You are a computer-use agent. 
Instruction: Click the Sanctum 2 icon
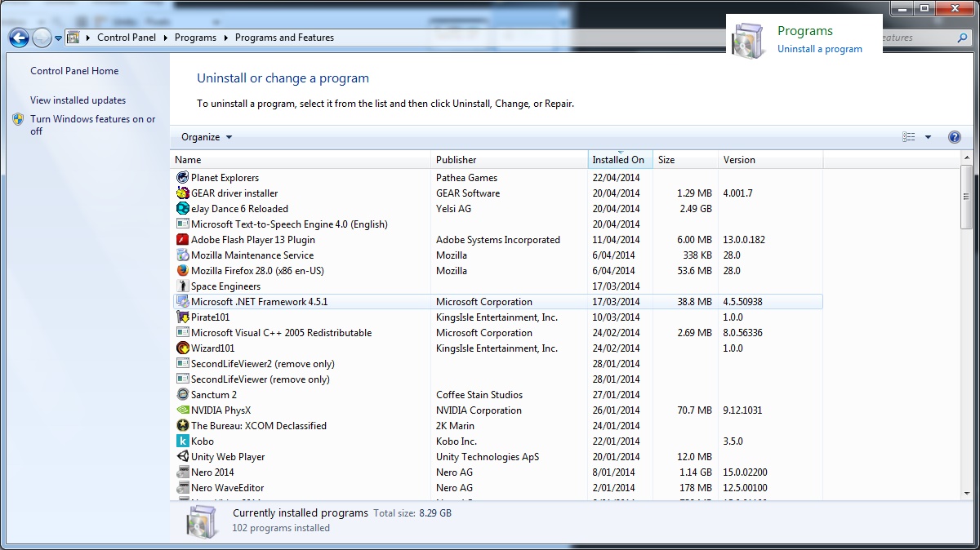[x=183, y=395]
